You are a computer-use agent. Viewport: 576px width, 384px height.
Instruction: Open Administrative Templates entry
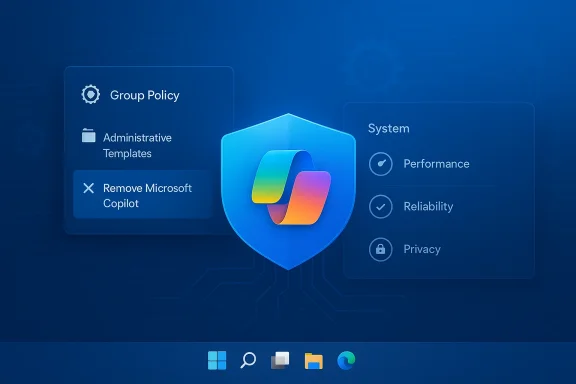point(137,145)
